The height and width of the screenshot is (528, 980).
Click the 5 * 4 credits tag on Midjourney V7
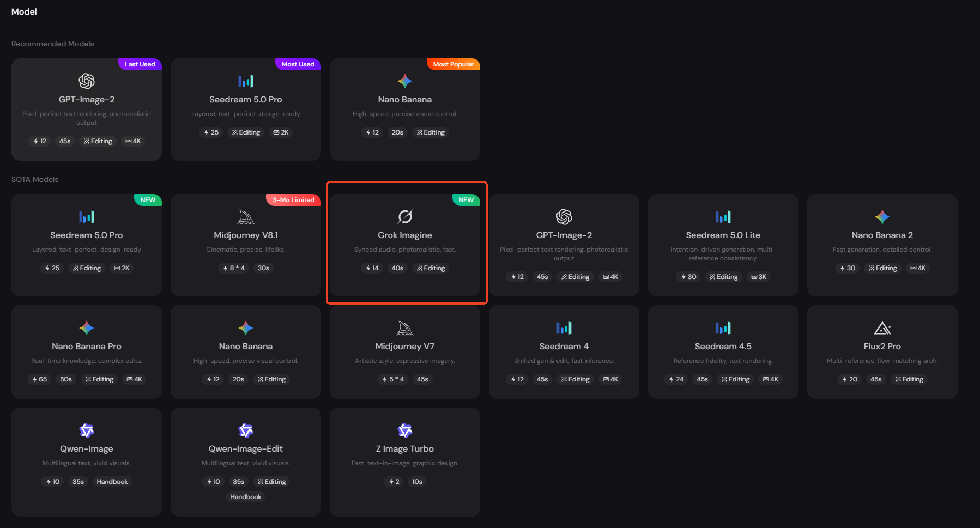coord(393,379)
